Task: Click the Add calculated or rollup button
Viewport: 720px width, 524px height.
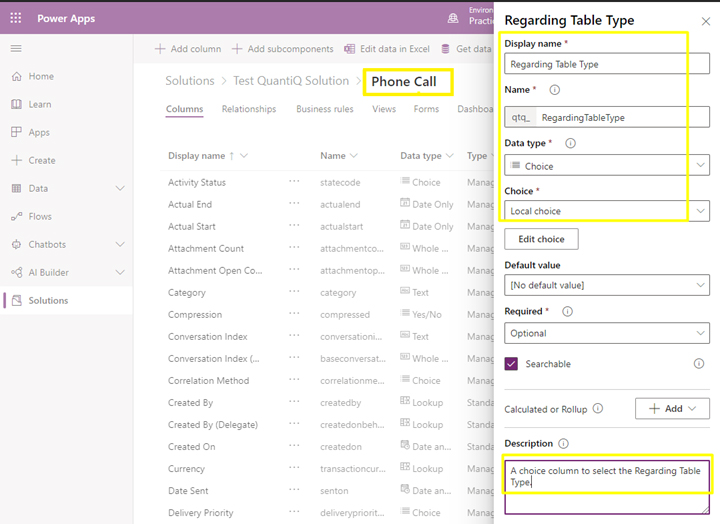Action: [672, 408]
